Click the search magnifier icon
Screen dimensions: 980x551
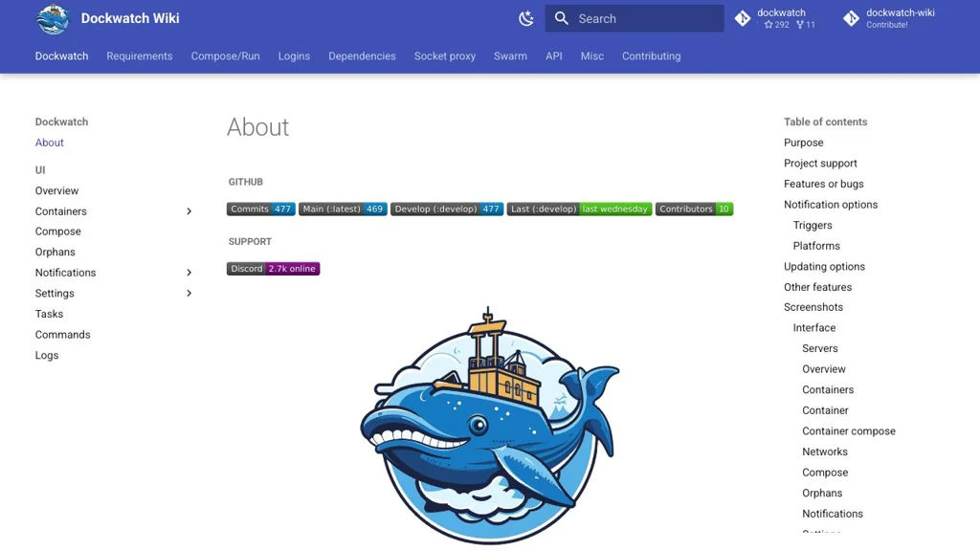[x=561, y=19]
